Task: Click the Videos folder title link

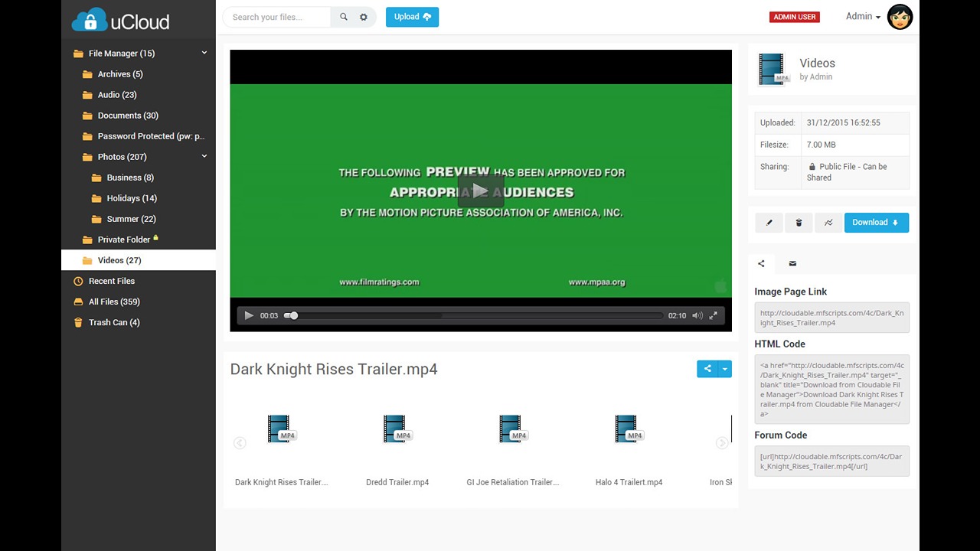Action: pos(817,64)
